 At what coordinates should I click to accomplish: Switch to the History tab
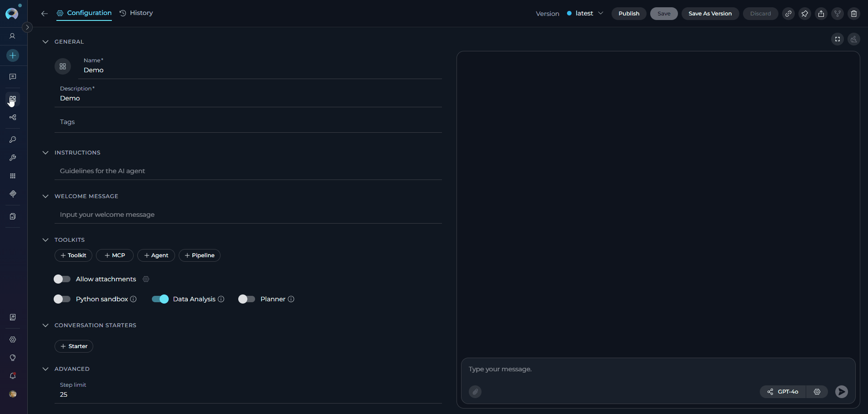tap(136, 13)
